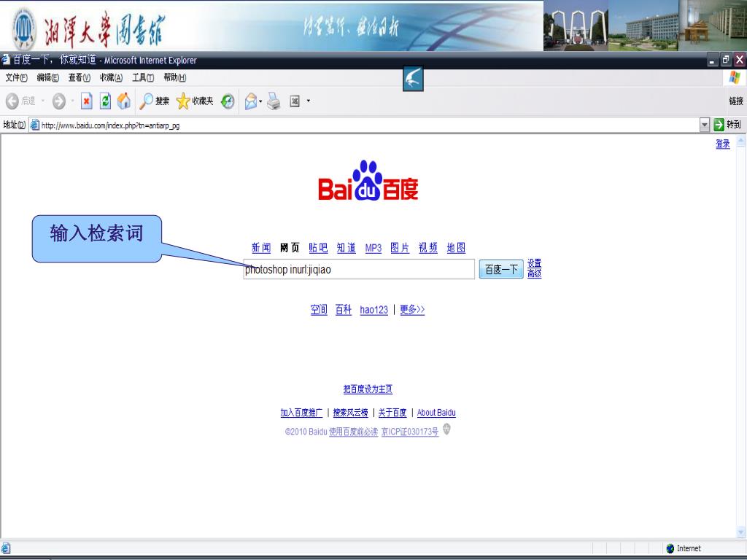Open the 工具(T) menu
The image size is (747, 560).
[143, 77]
